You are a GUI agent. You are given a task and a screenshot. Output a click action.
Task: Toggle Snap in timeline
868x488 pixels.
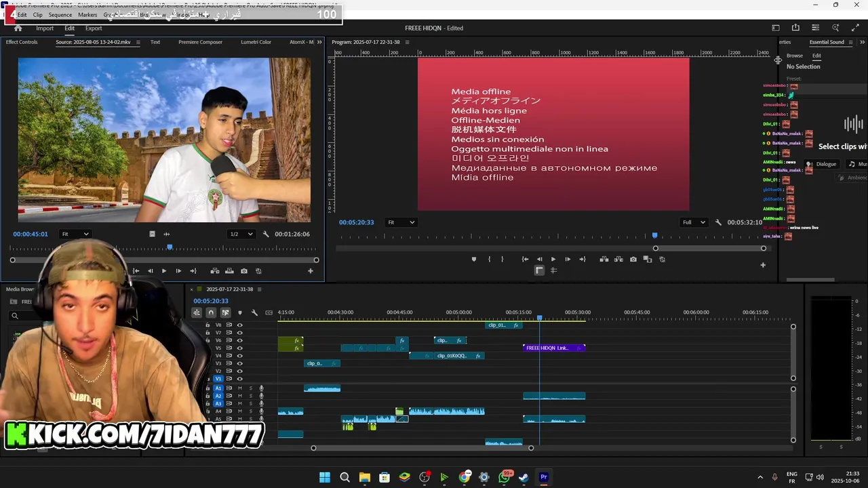211,312
